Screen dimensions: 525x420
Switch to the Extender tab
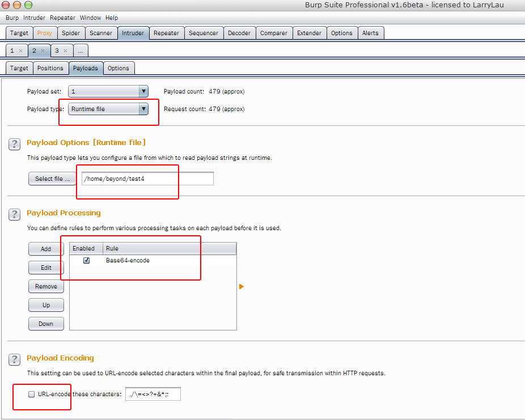coord(310,33)
